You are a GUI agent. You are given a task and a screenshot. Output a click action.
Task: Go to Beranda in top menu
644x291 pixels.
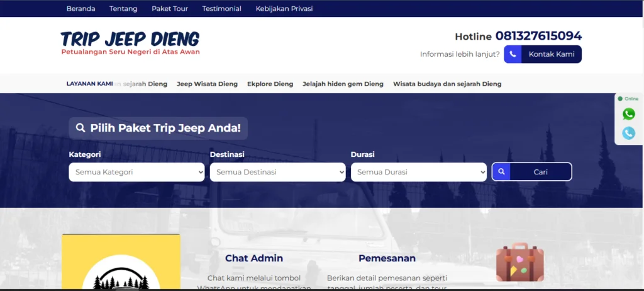pos(81,9)
